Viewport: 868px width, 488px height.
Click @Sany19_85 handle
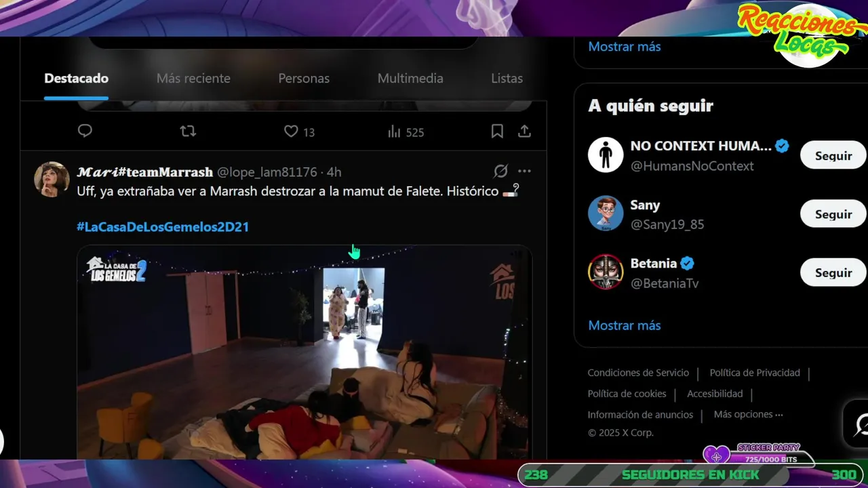(x=667, y=224)
